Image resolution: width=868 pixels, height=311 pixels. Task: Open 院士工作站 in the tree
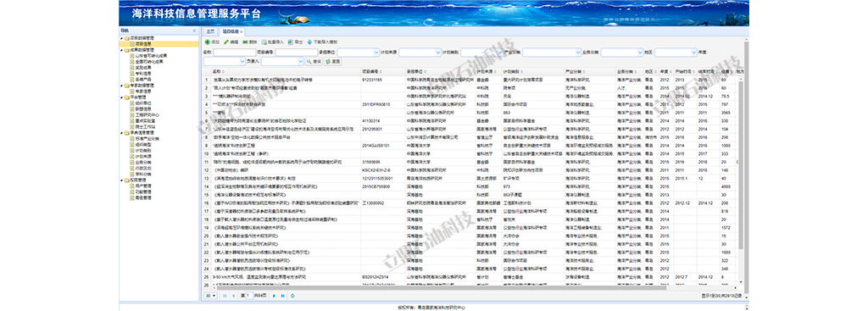(144, 127)
